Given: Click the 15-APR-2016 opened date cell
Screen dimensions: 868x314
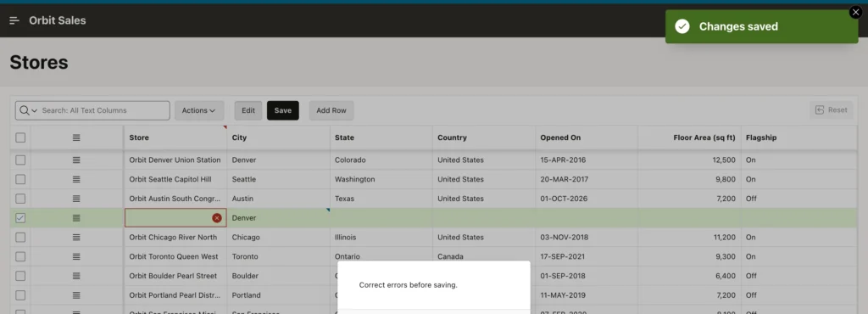Looking at the screenshot, I should point(587,160).
